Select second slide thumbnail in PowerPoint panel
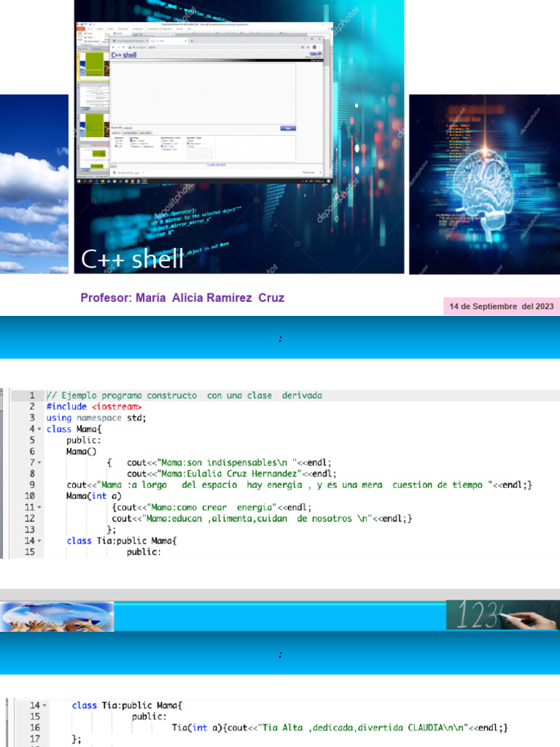The width and height of the screenshot is (560, 747). point(94,96)
